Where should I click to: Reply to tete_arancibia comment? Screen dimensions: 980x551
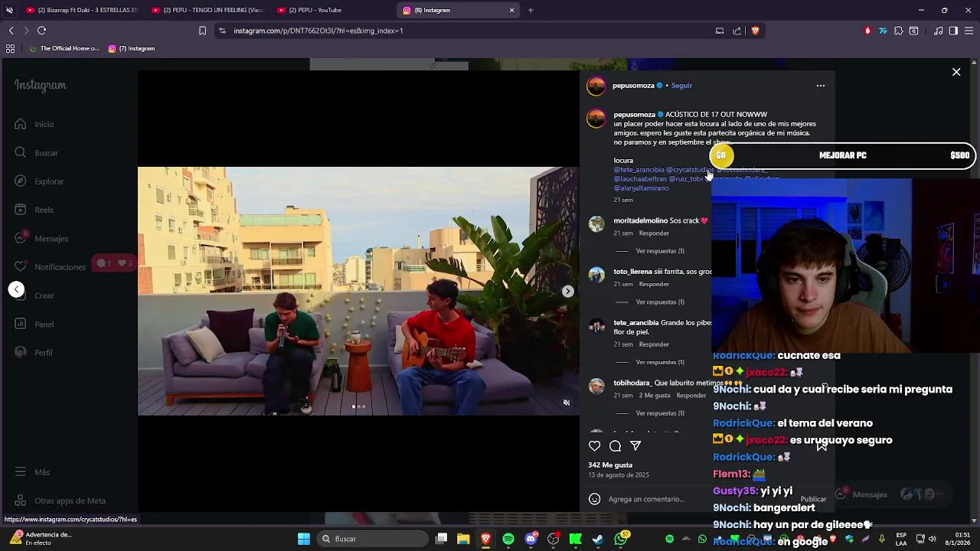tap(654, 344)
